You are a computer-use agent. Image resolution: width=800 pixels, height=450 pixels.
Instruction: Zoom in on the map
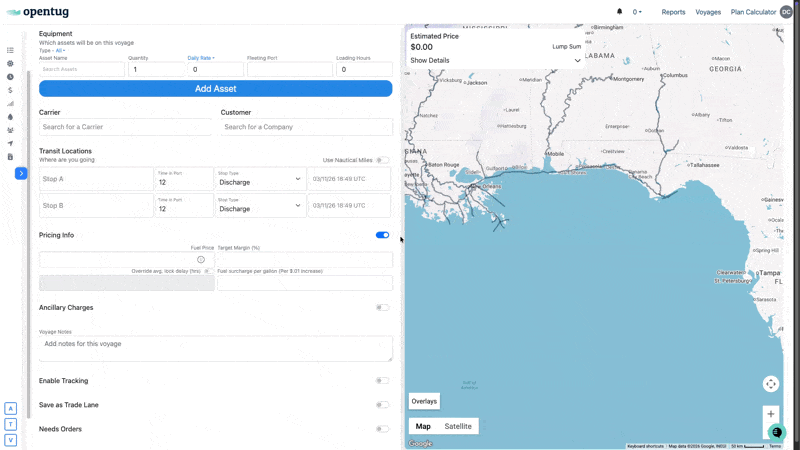click(x=770, y=414)
